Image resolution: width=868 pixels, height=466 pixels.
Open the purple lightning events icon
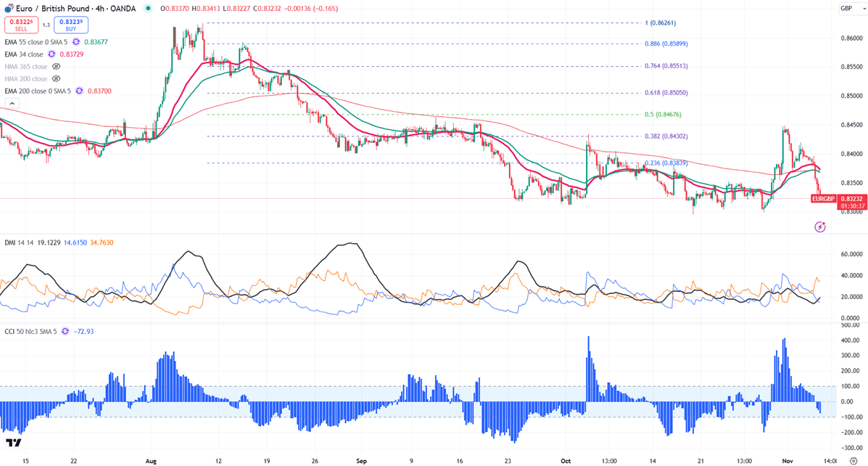click(x=820, y=226)
